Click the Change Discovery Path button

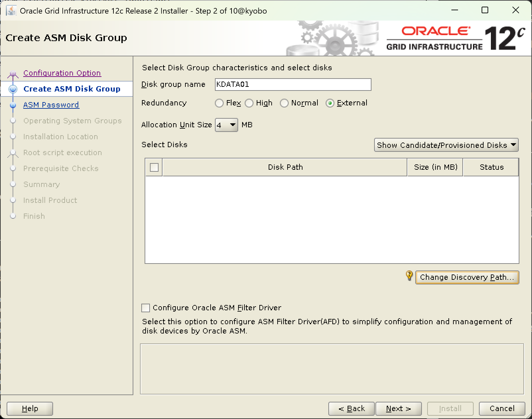click(x=467, y=277)
